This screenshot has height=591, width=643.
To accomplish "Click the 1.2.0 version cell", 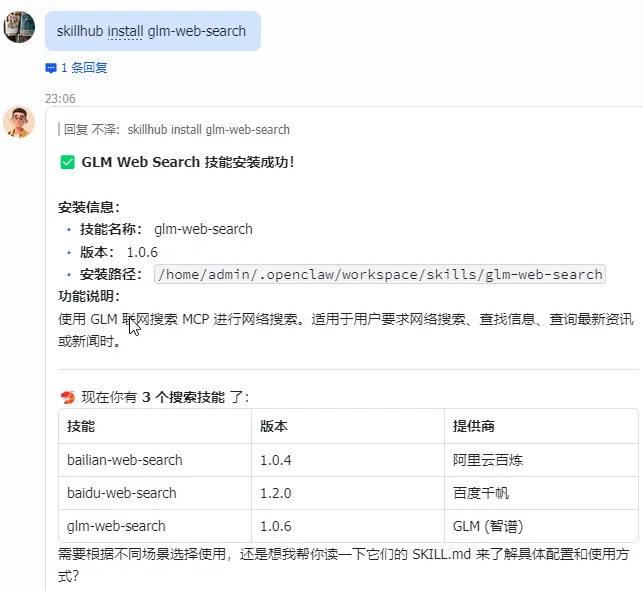I will tap(348, 493).
